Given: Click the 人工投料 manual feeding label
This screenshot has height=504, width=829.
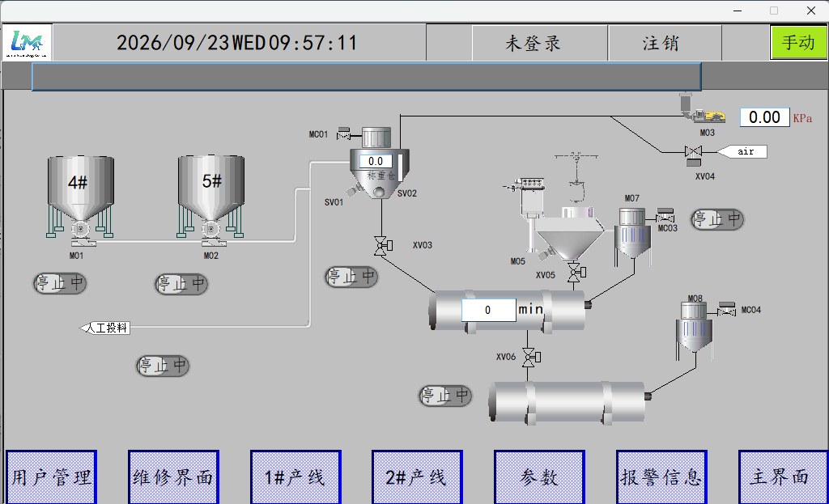Looking at the screenshot, I should click(x=104, y=328).
